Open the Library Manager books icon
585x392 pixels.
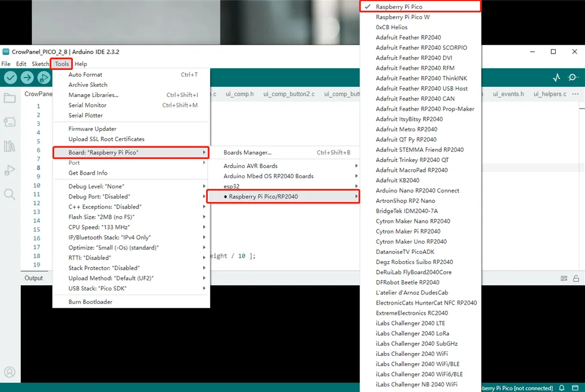coord(10,146)
